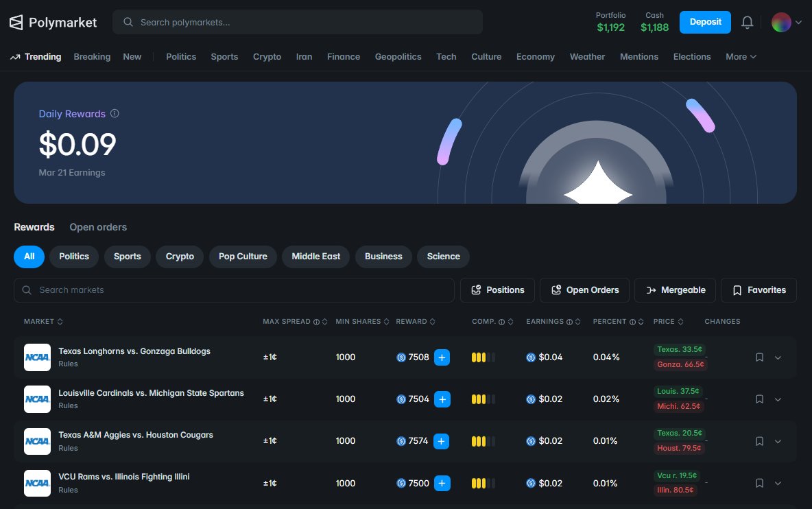812x509 pixels.
Task: Add reward order plus for 7500 row
Action: [442, 483]
